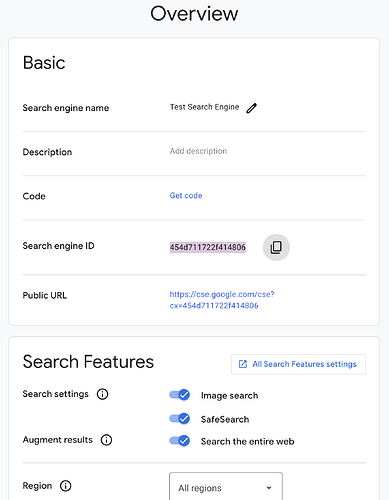Click the Search settings label
Image resolution: width=389 pixels, height=500 pixels.
56,394
